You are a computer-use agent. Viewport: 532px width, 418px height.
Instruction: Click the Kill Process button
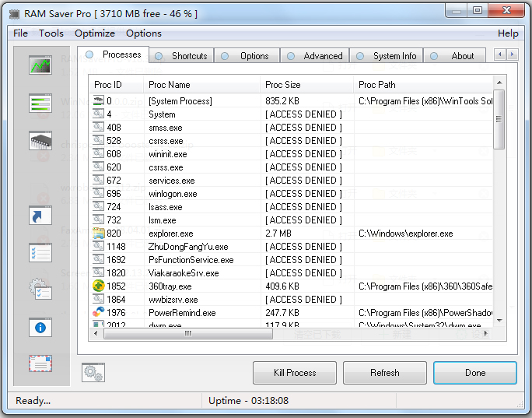[295, 373]
